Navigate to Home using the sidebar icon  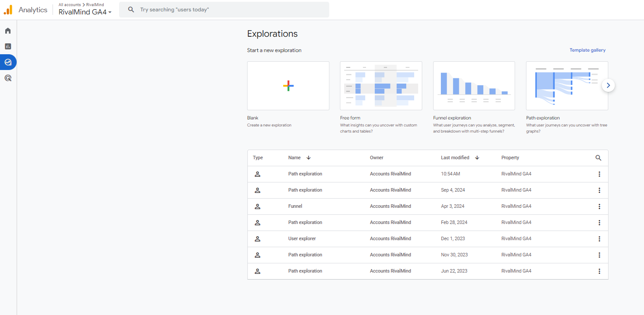pos(7,31)
